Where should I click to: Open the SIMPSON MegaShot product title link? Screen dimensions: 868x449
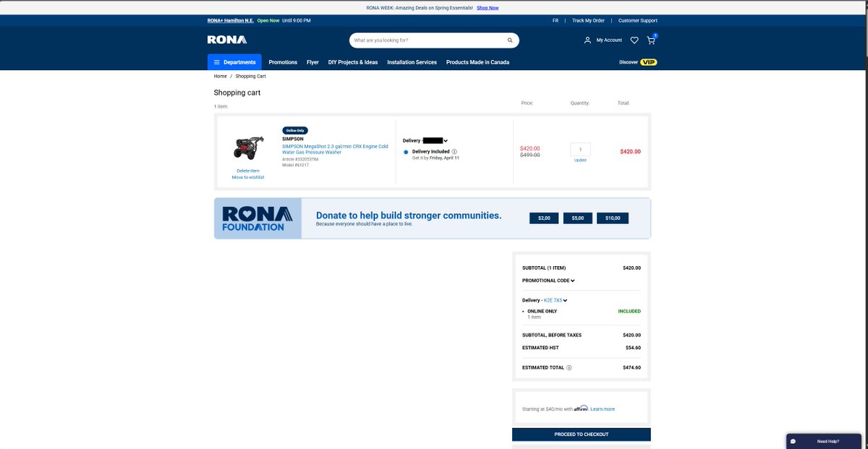[335, 149]
